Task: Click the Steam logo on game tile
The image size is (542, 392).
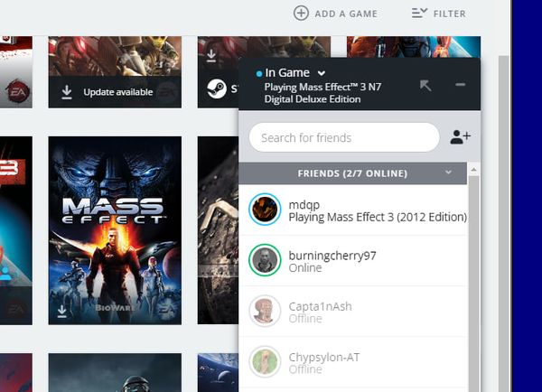Action: pyautogui.click(x=217, y=89)
